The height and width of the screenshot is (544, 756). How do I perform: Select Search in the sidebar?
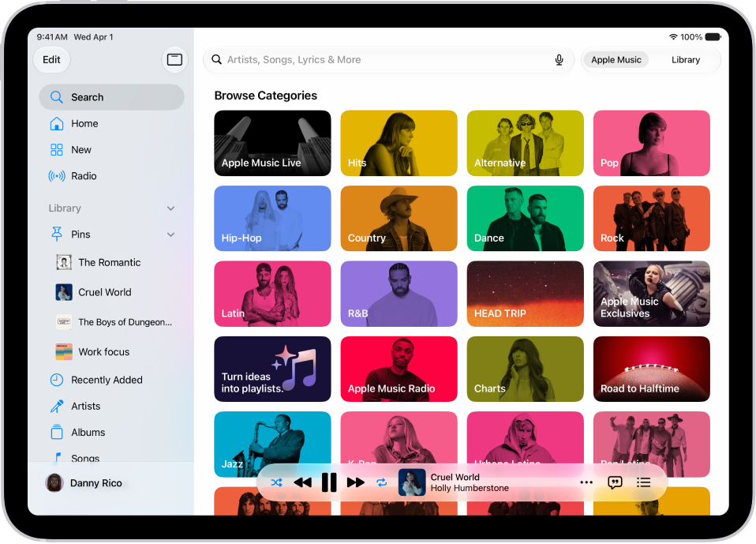click(x=111, y=97)
